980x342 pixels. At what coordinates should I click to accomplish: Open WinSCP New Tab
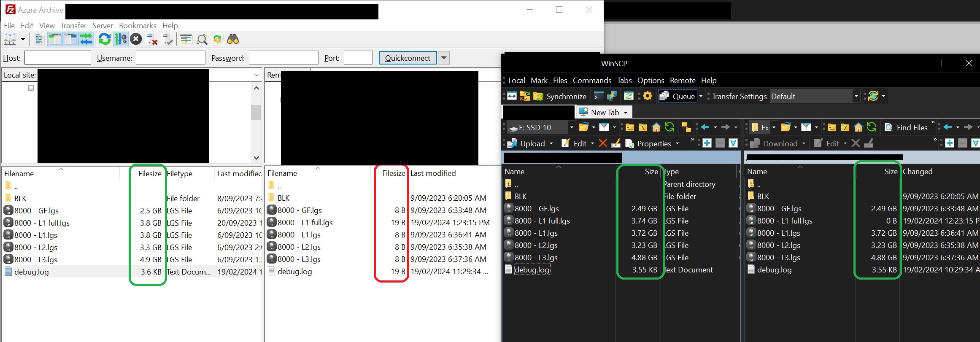point(599,112)
